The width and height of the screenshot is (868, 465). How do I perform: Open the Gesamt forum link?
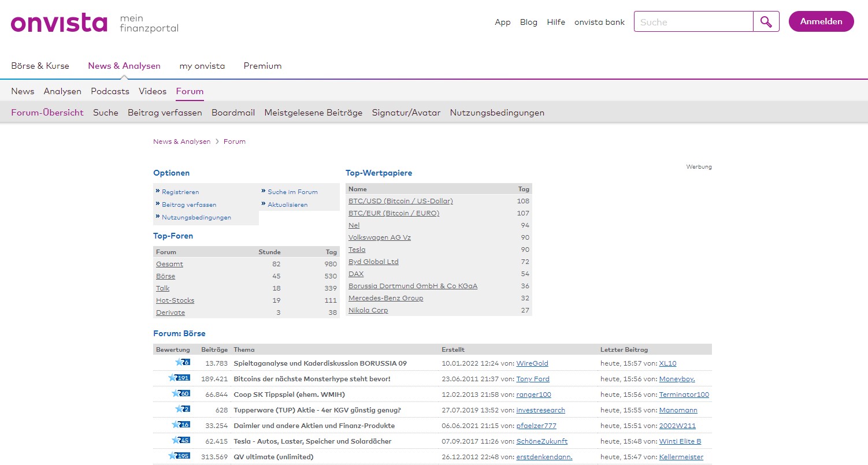pyautogui.click(x=169, y=264)
